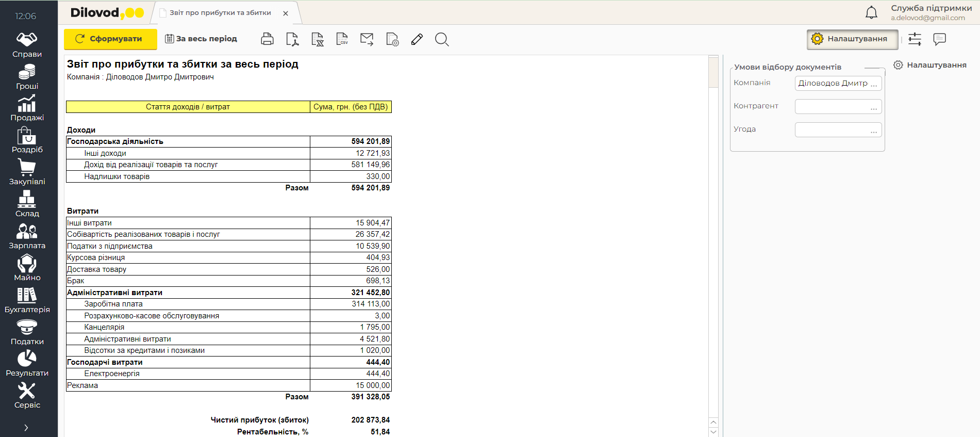
Task: Open the edit pencil tool
Action: click(417, 39)
